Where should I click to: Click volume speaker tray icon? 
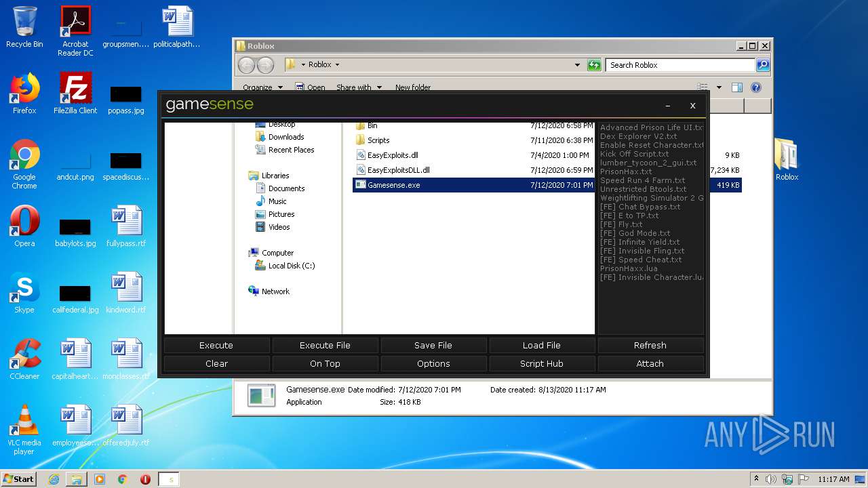point(770,479)
